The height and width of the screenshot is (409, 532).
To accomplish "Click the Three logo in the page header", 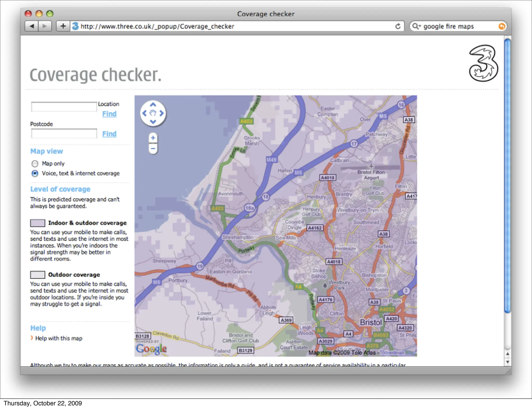I will pyautogui.click(x=483, y=63).
